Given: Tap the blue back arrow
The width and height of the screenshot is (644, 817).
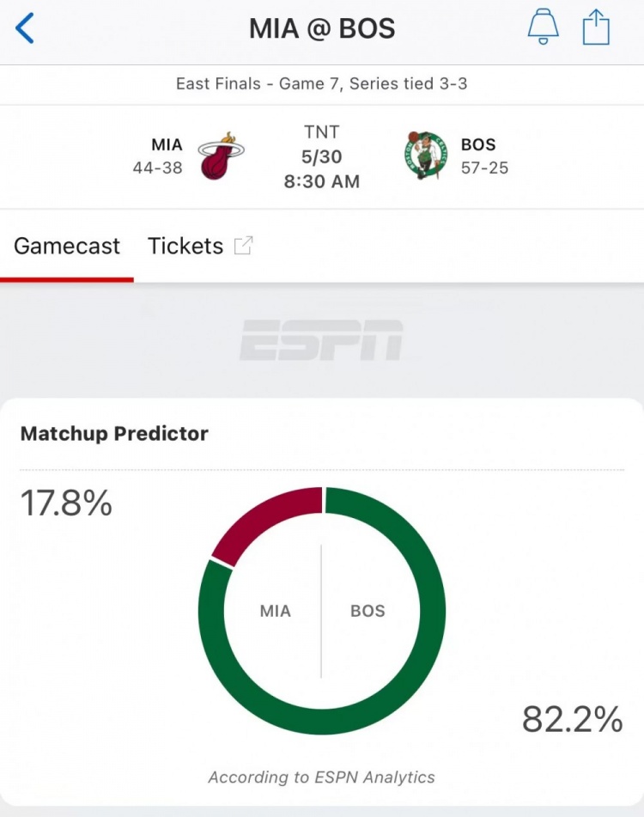Looking at the screenshot, I should [24, 28].
